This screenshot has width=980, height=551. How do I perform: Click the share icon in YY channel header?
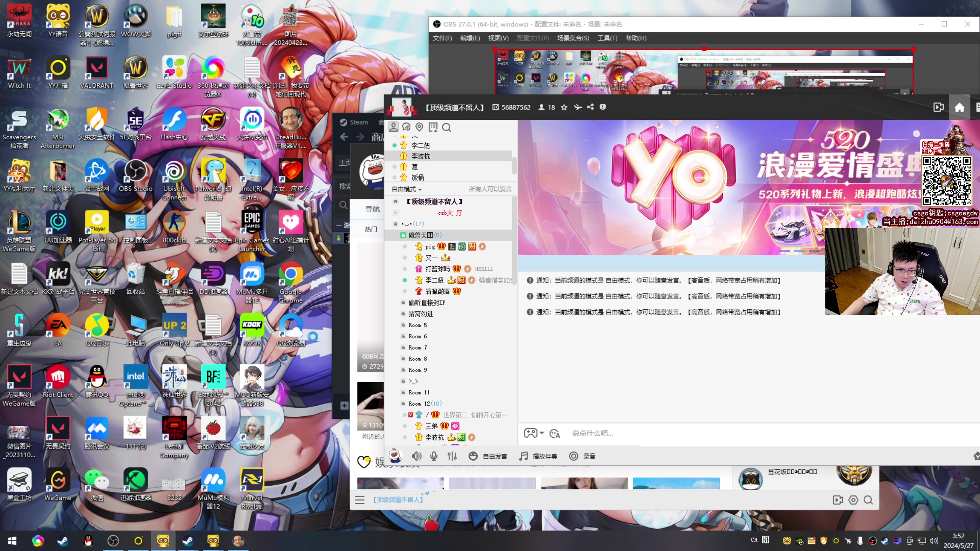tap(590, 107)
